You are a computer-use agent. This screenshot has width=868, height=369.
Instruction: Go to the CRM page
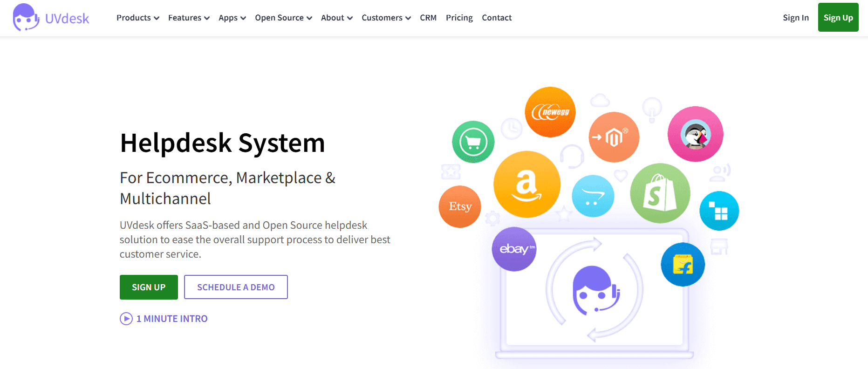tap(428, 18)
